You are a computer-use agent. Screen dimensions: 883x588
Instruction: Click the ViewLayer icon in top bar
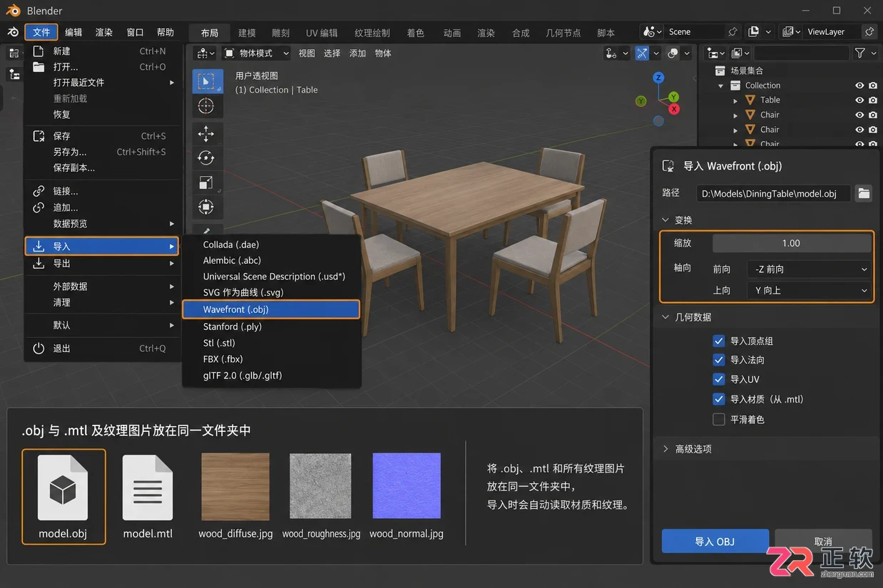click(x=788, y=32)
